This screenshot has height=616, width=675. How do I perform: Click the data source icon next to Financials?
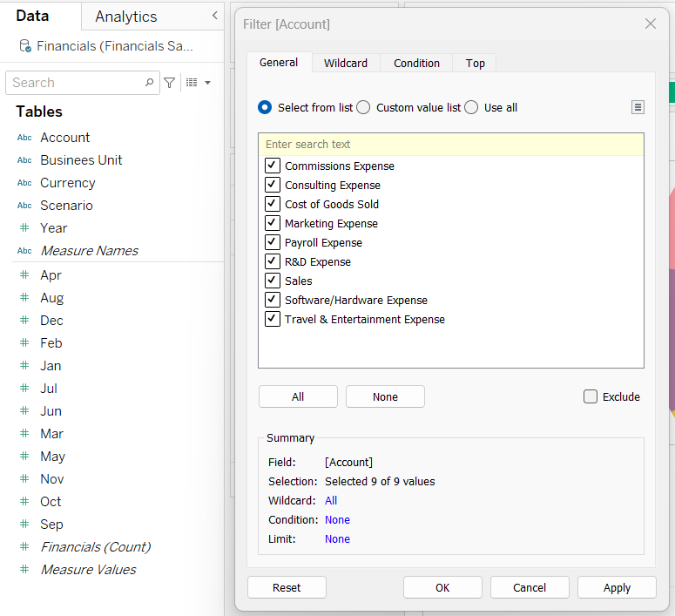(x=25, y=45)
